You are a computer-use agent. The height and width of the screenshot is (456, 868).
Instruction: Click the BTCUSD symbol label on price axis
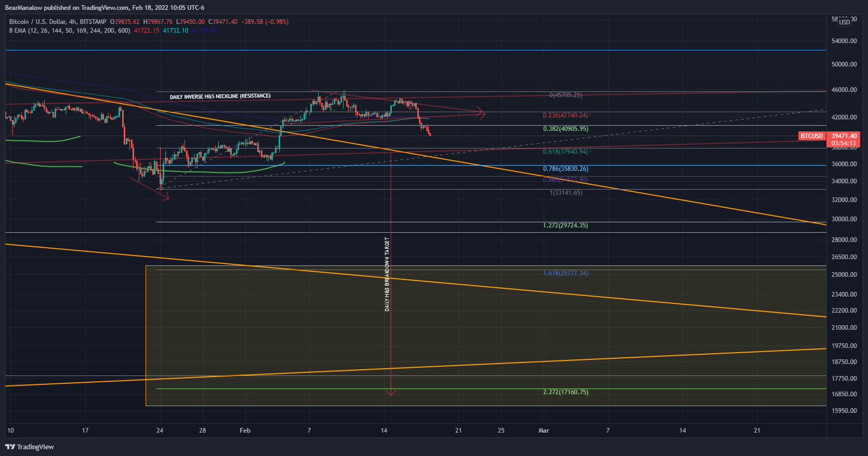point(811,136)
